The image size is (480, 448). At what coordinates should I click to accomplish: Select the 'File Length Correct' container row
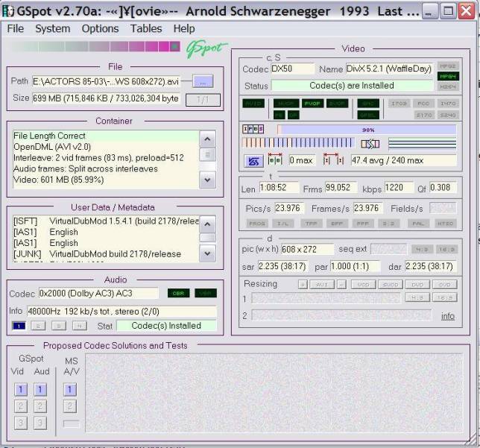tap(106, 136)
